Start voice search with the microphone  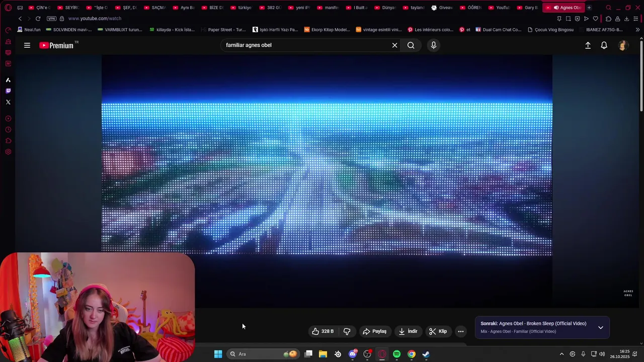(x=434, y=45)
